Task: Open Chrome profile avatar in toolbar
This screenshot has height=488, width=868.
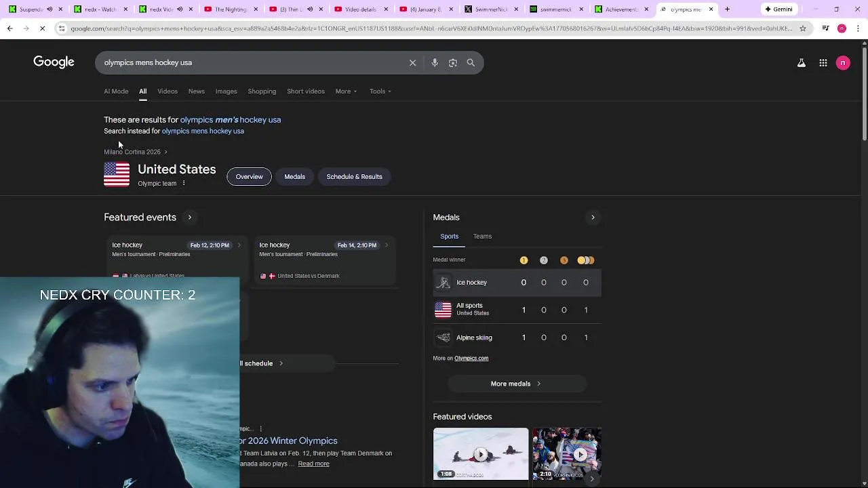Action: click(842, 28)
